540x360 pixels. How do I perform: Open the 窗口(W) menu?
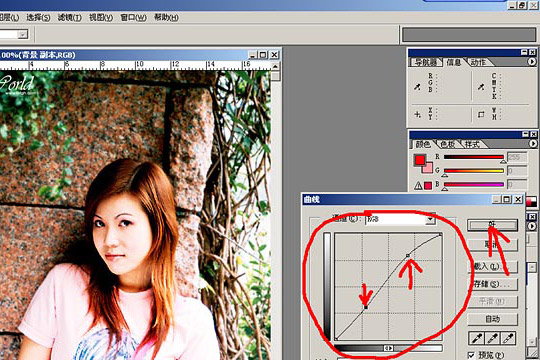coord(133,18)
